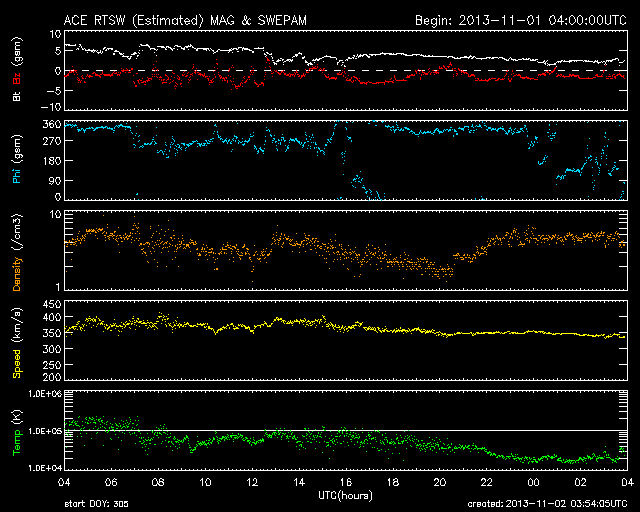Click the 'Begin: 2013-11-01 04:00:00UTC' text
Viewport: 640px width, 512px height.
pos(521,20)
